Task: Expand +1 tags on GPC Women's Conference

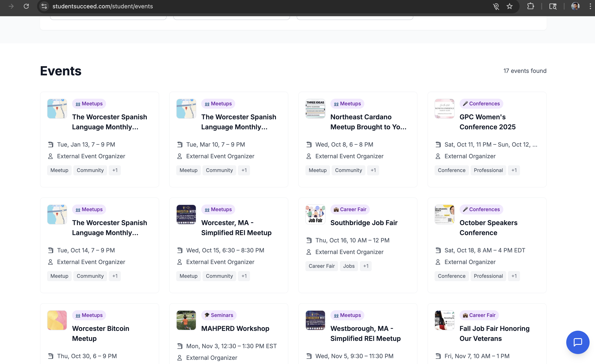Action: (514, 170)
